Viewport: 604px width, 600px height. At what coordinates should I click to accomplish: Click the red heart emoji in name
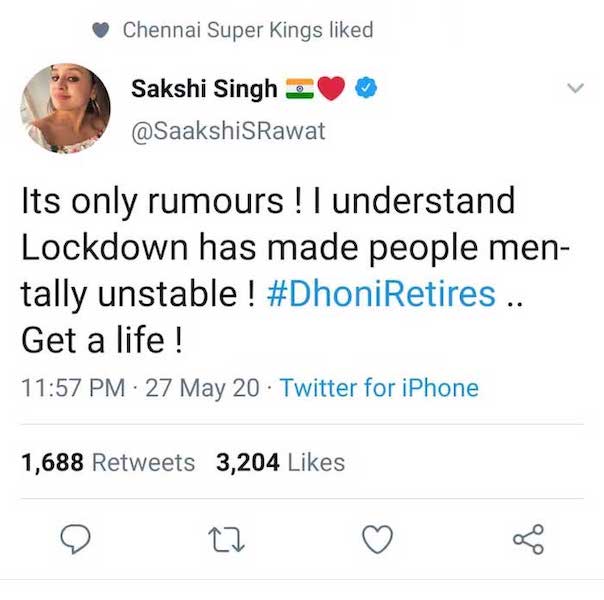coord(331,89)
